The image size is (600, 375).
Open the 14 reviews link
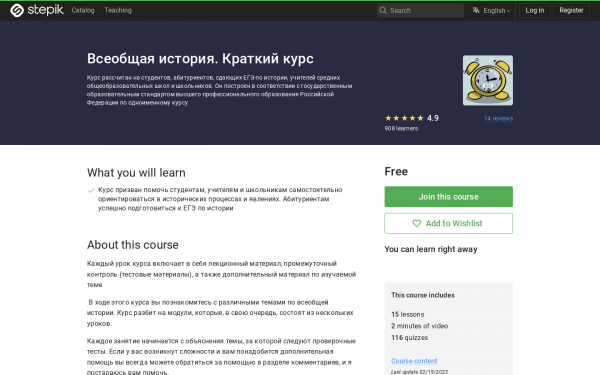coord(498,118)
